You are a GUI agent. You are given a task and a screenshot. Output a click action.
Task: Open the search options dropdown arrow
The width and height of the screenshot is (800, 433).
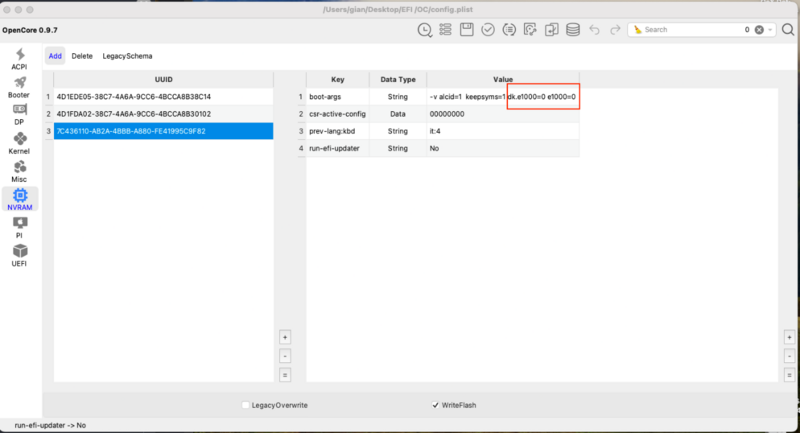point(770,30)
